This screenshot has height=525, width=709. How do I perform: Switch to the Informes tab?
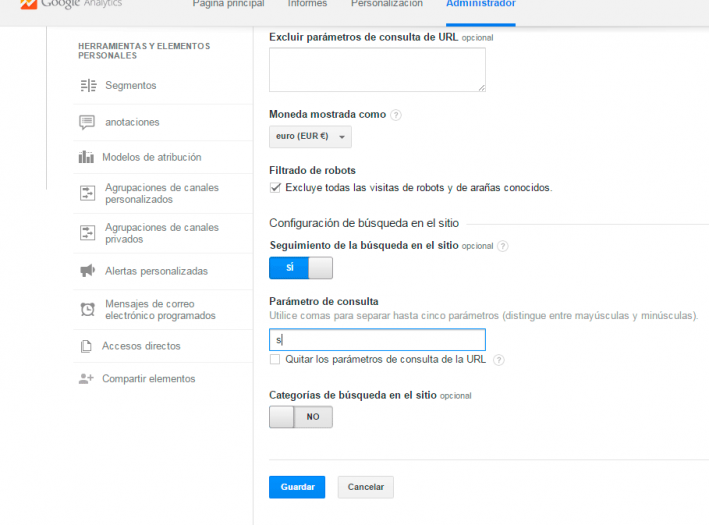[307, 4]
